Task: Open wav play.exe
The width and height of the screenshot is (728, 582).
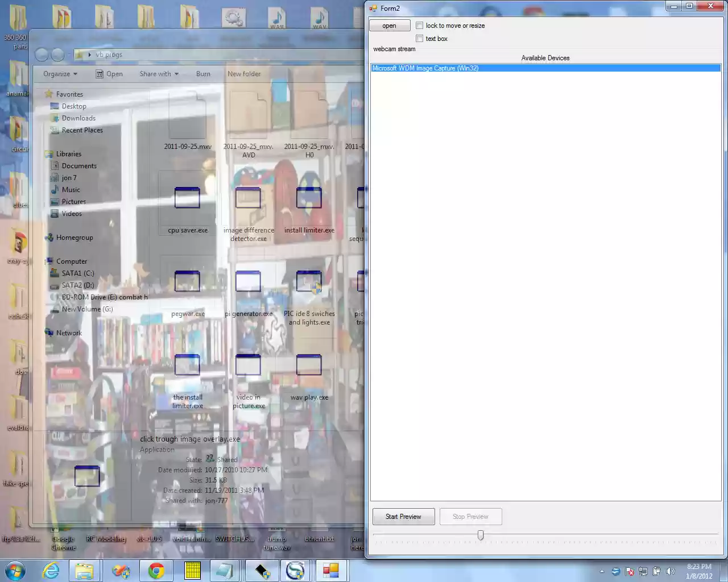Action: pos(309,365)
